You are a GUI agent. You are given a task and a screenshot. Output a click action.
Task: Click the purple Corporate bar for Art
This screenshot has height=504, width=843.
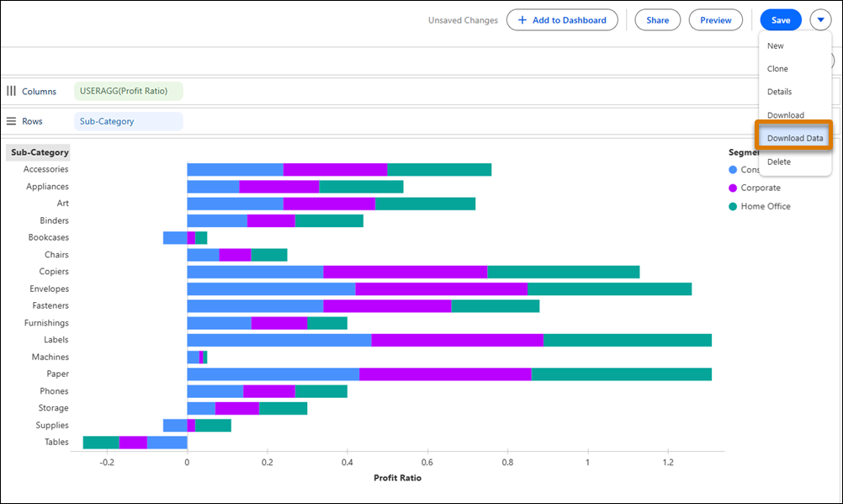329,204
